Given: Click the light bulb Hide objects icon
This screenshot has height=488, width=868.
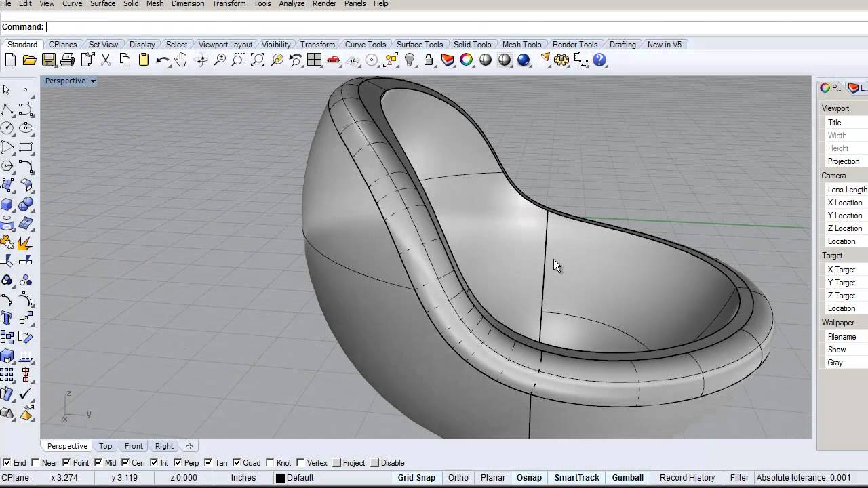Looking at the screenshot, I should [410, 60].
